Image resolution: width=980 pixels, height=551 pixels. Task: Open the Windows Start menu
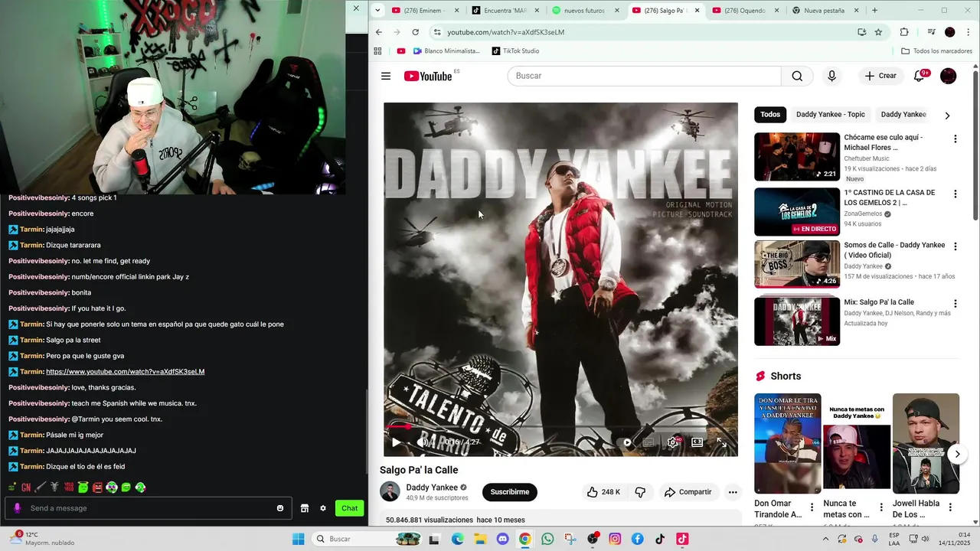point(298,539)
